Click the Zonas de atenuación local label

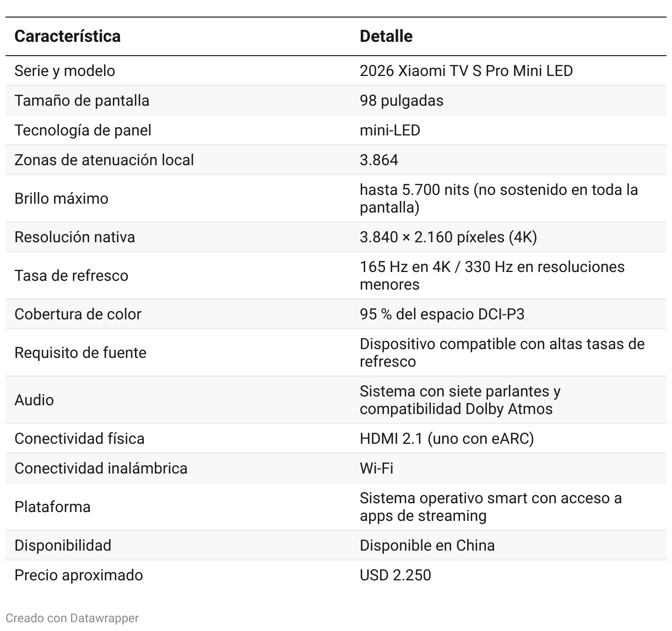(104, 160)
